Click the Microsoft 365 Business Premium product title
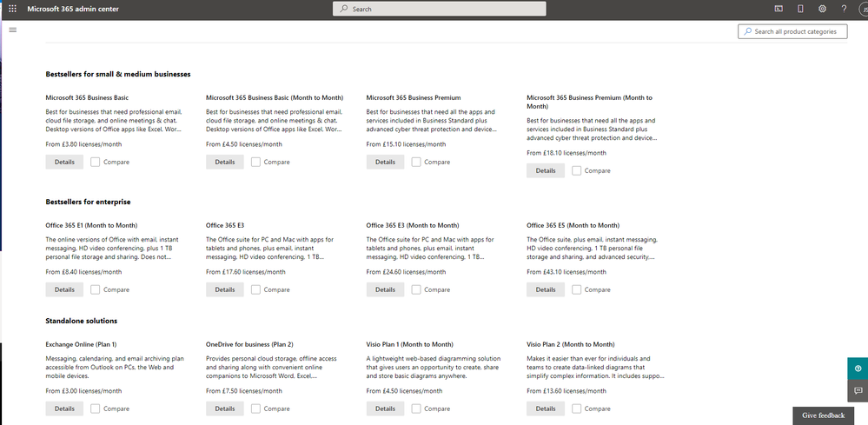 click(414, 97)
